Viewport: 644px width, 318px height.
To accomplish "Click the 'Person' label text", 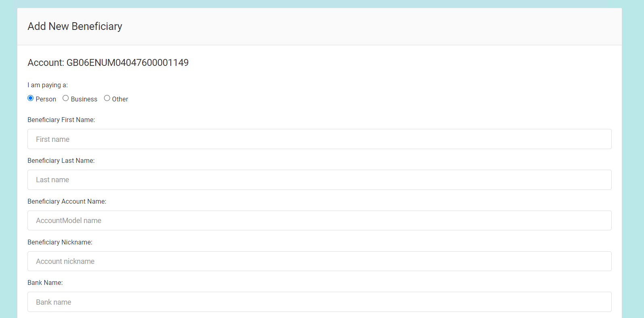I will (x=46, y=99).
